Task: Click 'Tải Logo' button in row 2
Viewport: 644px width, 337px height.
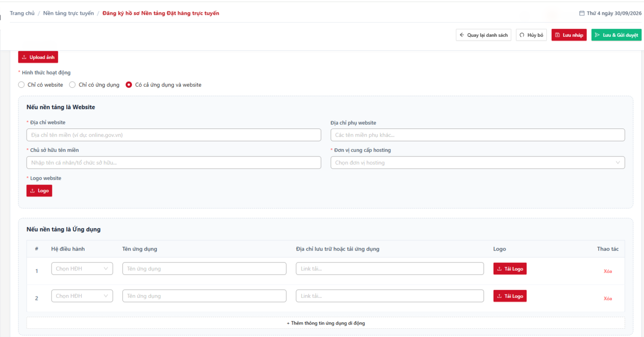Action: point(510,296)
